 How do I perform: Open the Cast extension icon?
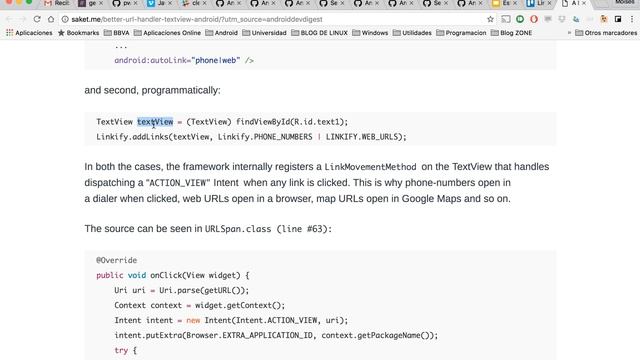pos(506,19)
